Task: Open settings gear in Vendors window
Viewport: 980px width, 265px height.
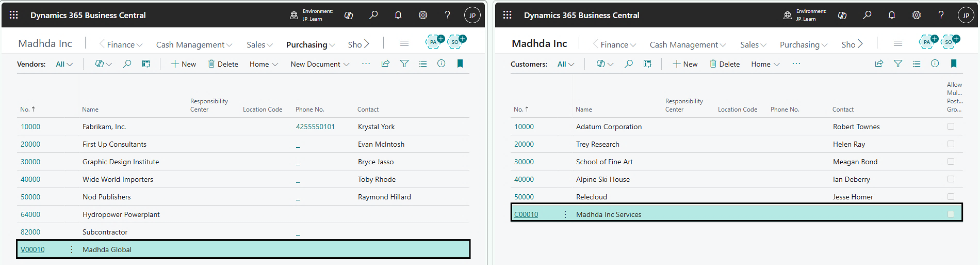Action: [423, 15]
